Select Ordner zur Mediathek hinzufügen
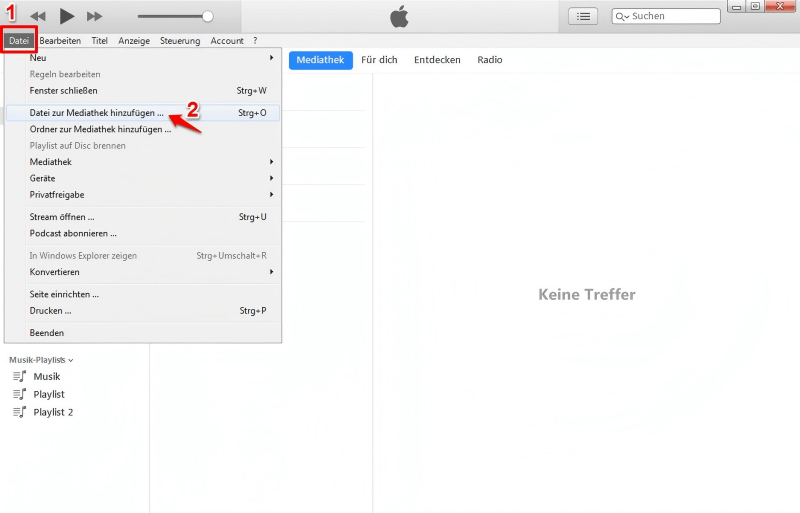 pos(143,129)
